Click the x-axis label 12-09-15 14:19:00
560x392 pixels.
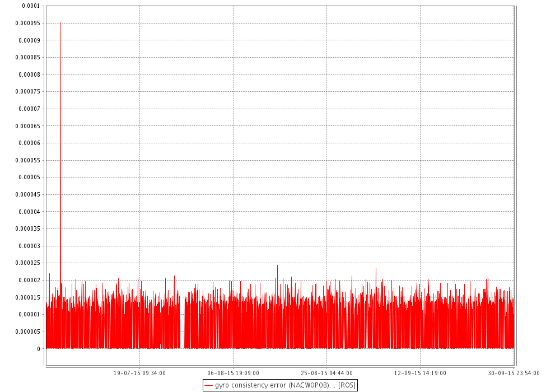(x=420, y=373)
